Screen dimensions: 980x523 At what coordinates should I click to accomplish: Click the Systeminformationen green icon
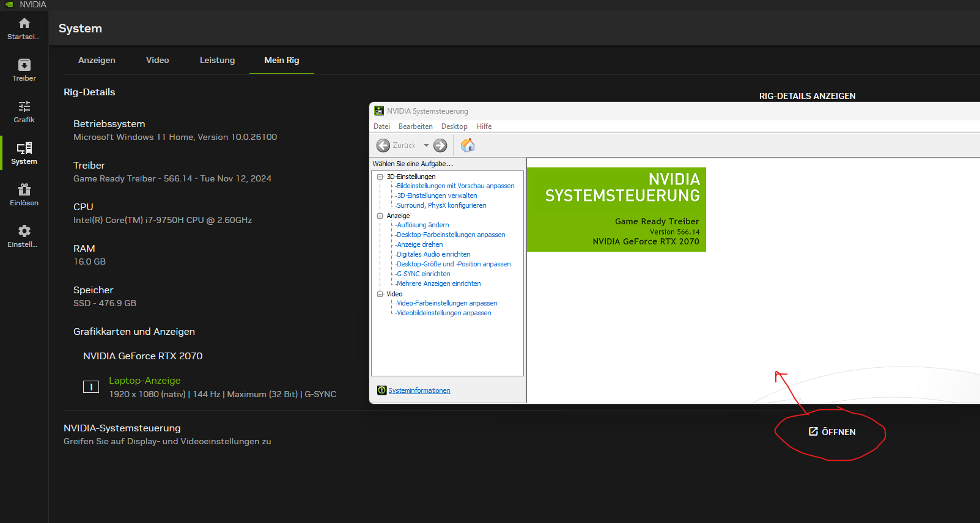[381, 390]
